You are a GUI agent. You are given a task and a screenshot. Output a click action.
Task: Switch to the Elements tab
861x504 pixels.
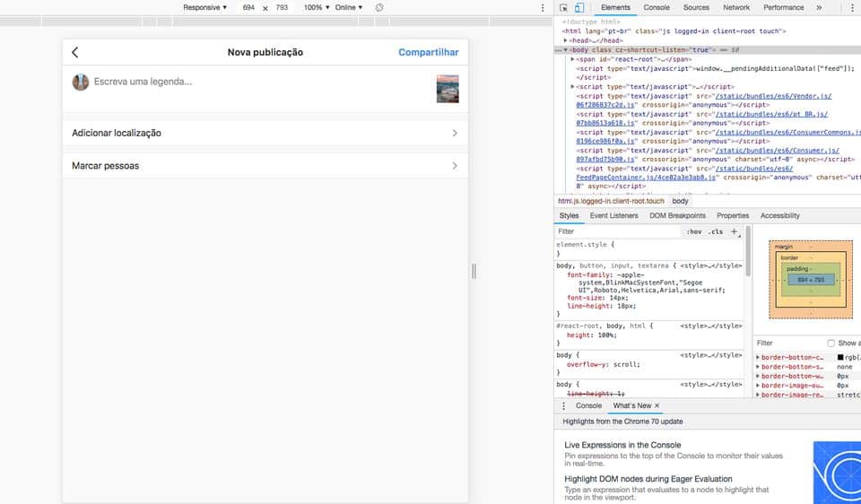(615, 8)
